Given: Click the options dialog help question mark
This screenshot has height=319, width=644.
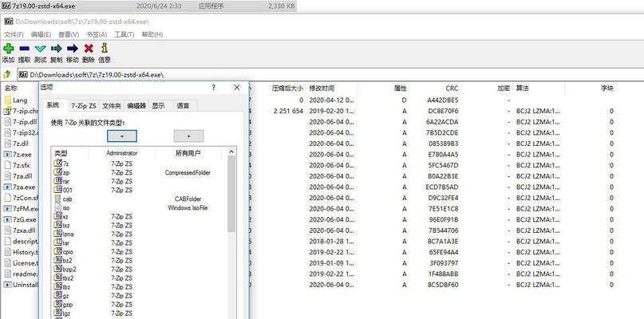Looking at the screenshot, I should (x=214, y=88).
